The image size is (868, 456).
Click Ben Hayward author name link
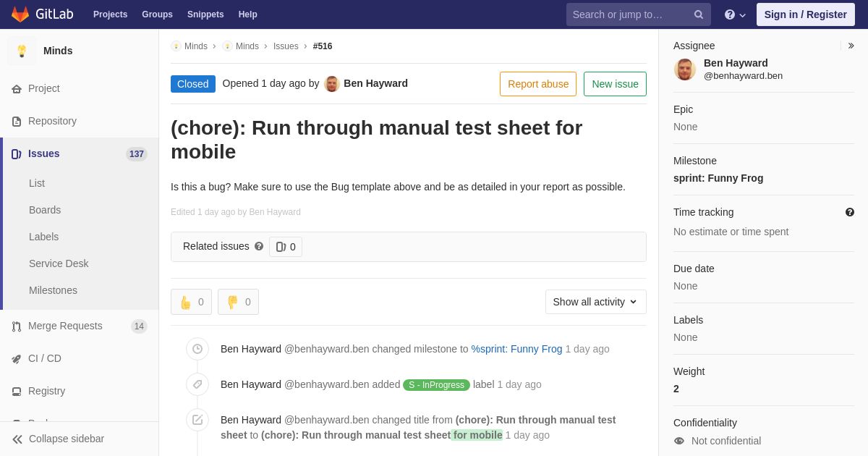coord(375,83)
